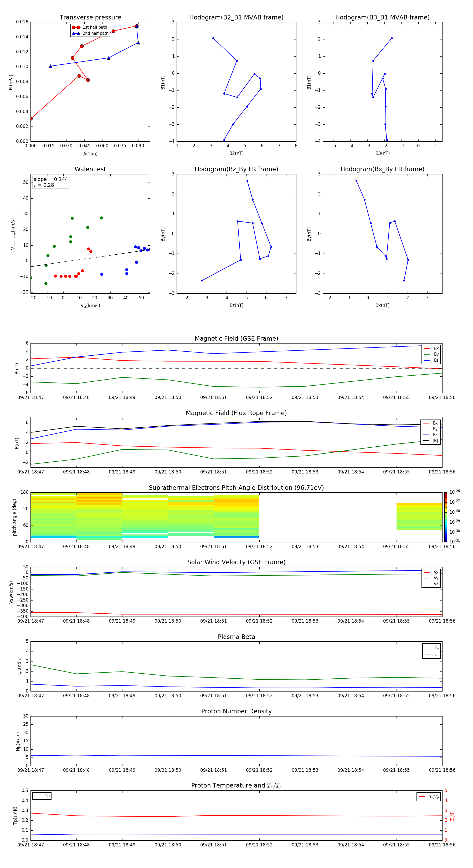Click the "Bx(nT)" x-axis label
The height and width of the screenshot is (868, 473).
(x=382, y=305)
